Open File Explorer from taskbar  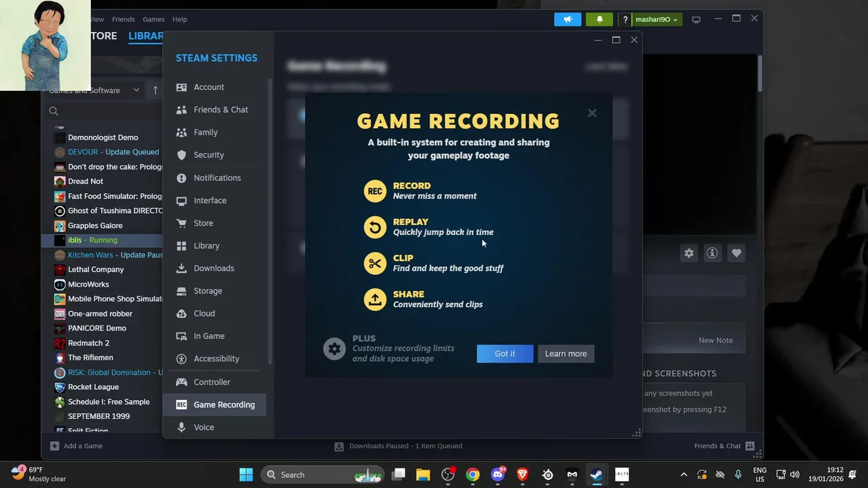click(423, 474)
